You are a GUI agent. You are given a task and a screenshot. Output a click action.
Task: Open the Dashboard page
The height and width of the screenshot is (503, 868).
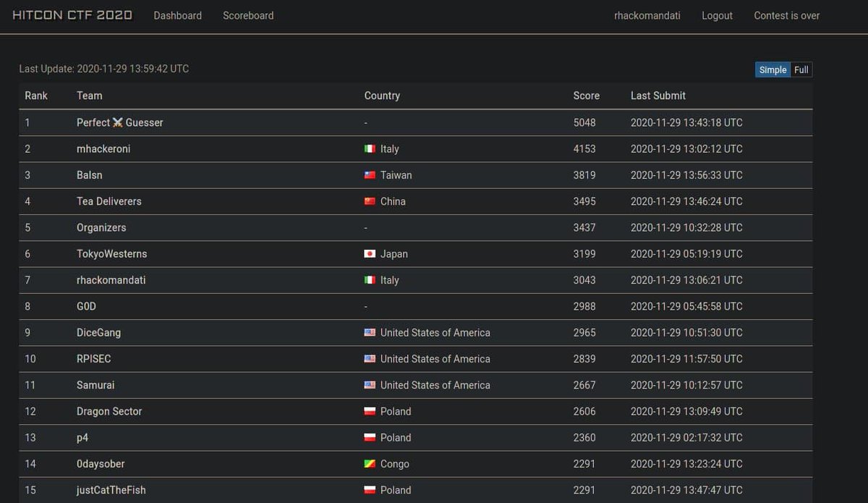click(x=178, y=15)
